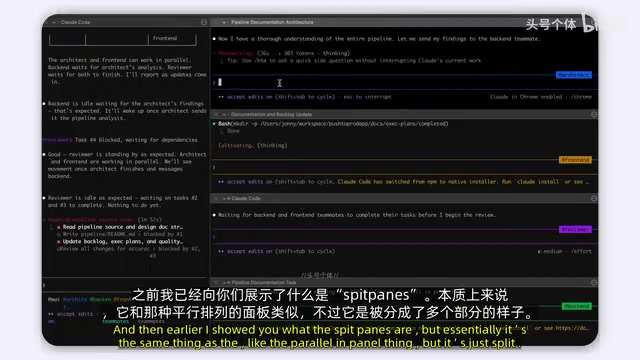Click the circle icon in left Claude Code pane header
The height and width of the screenshot is (360, 640).
[x=204, y=22]
